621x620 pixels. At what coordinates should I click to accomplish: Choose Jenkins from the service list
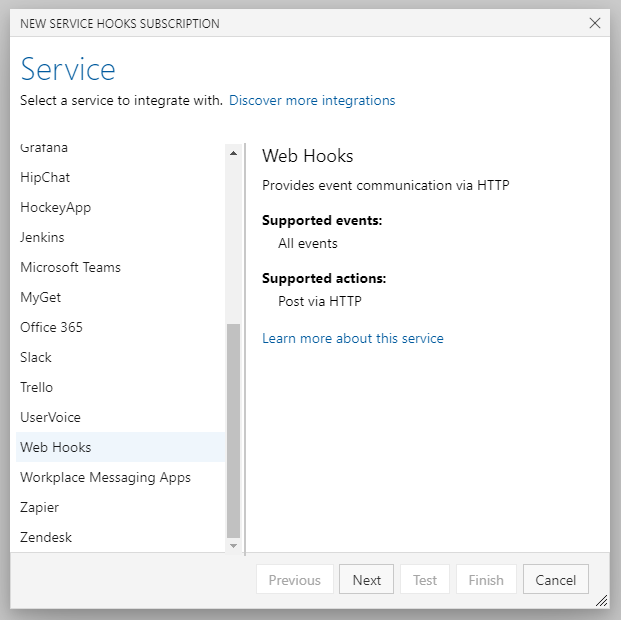point(120,237)
